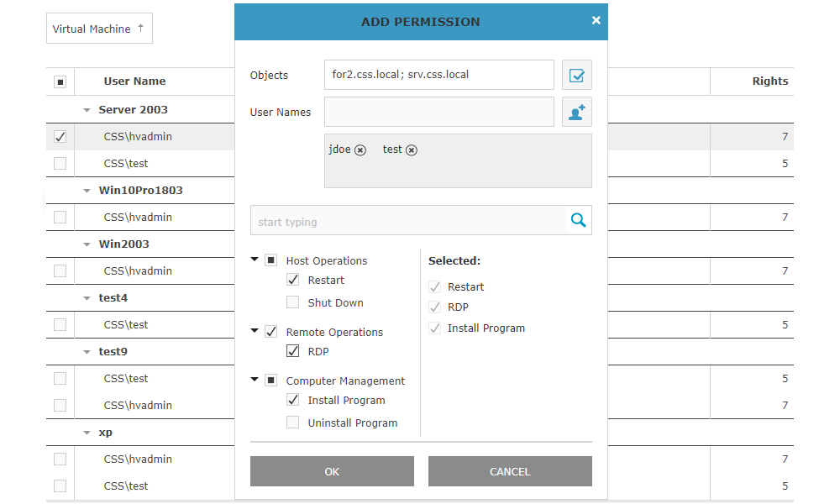Viewport: 840px width, 504px height.
Task: Close the Add Permission dialog
Action: pos(596,21)
